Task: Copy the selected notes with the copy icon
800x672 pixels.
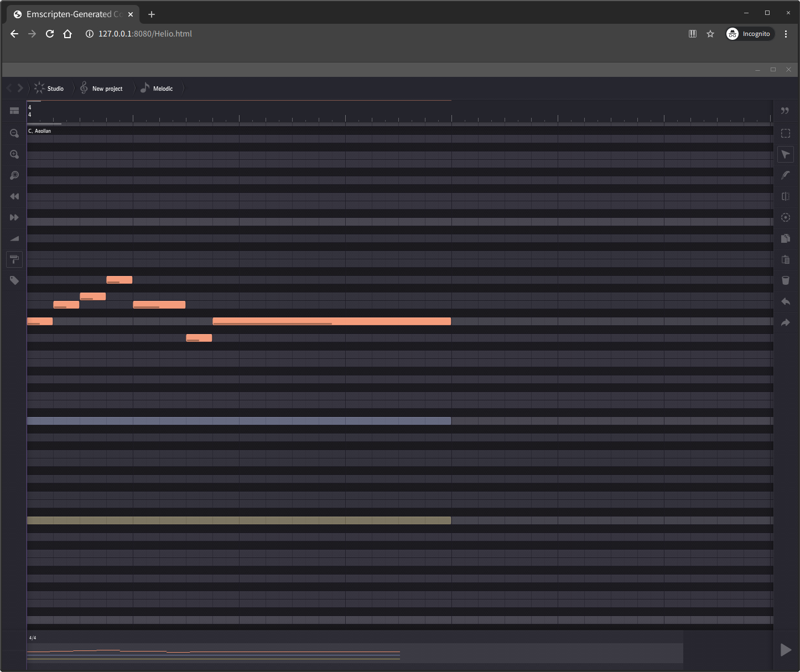Action: coord(785,238)
